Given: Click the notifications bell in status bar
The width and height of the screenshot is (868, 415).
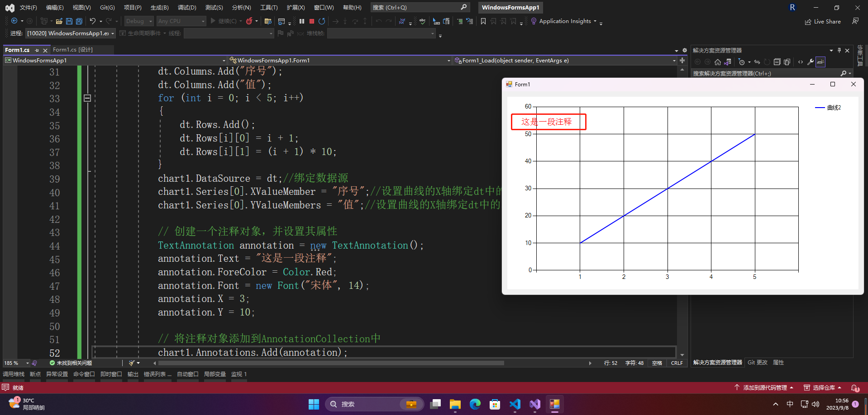Looking at the screenshot, I should click(x=855, y=388).
